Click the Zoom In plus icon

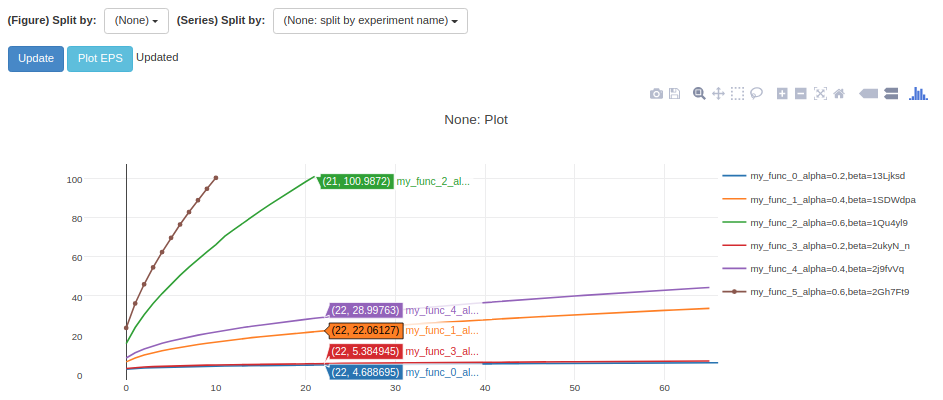point(782,94)
